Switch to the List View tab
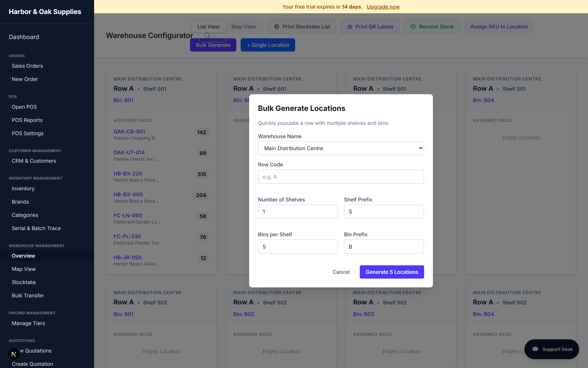Screen dimensions: 588x368 click(208, 26)
